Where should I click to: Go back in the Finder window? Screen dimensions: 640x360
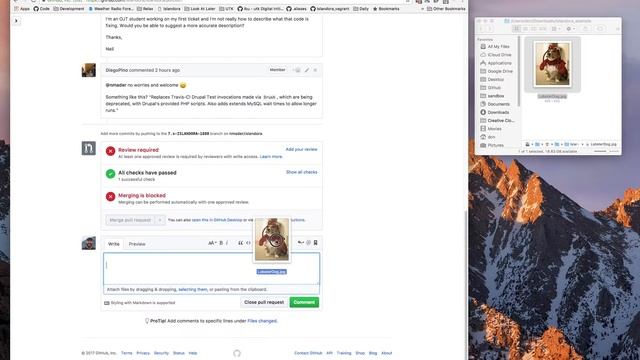point(481,29)
